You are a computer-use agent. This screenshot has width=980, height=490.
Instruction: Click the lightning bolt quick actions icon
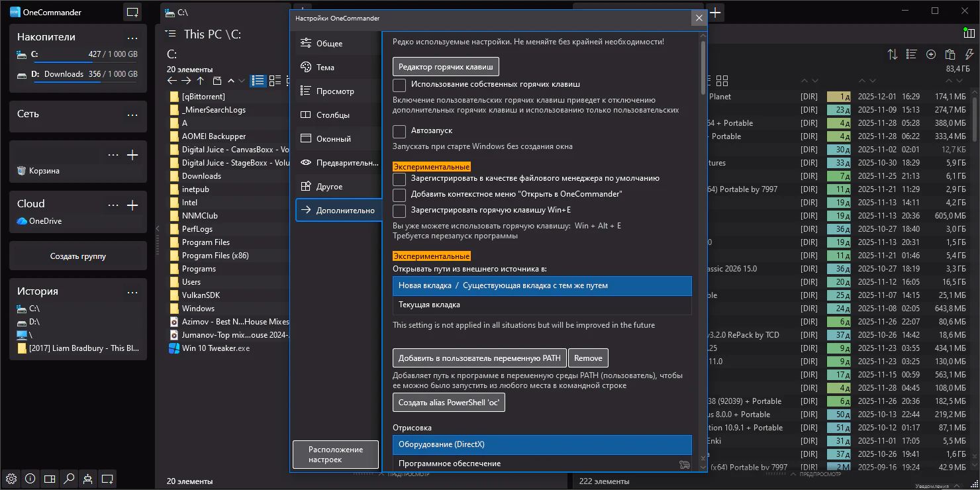[969, 54]
